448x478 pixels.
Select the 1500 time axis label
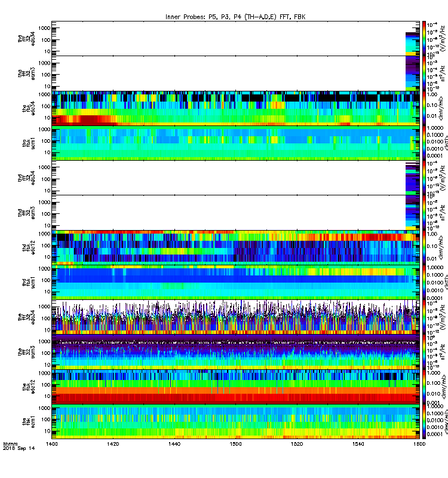pyautogui.click(x=235, y=444)
